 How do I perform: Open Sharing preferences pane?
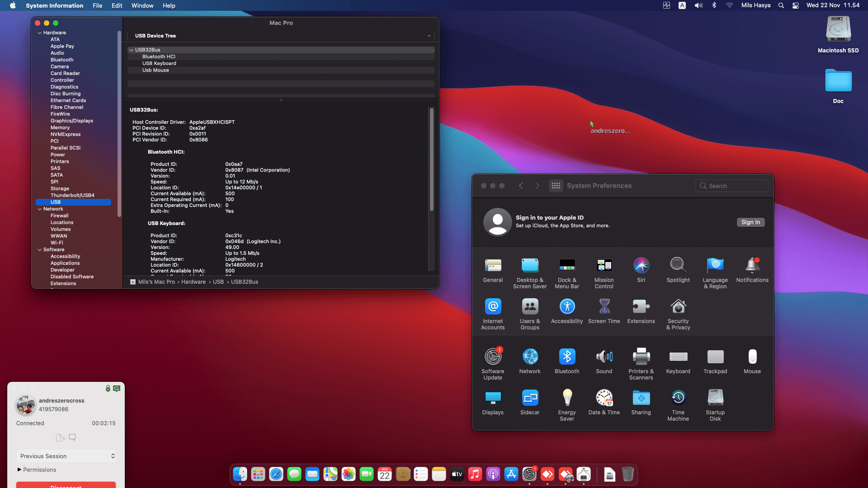[641, 403]
